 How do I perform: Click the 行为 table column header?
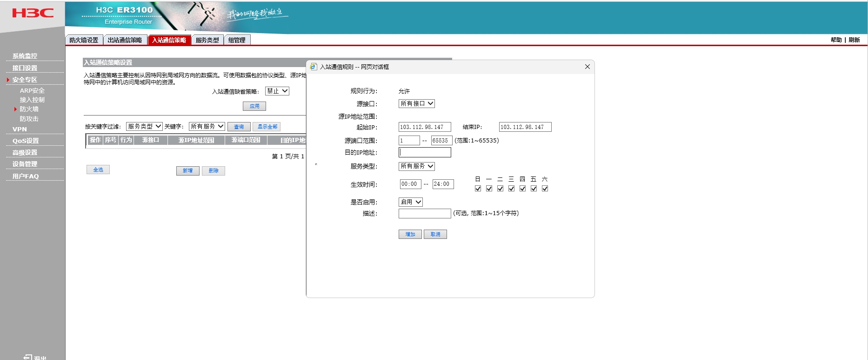pos(126,140)
